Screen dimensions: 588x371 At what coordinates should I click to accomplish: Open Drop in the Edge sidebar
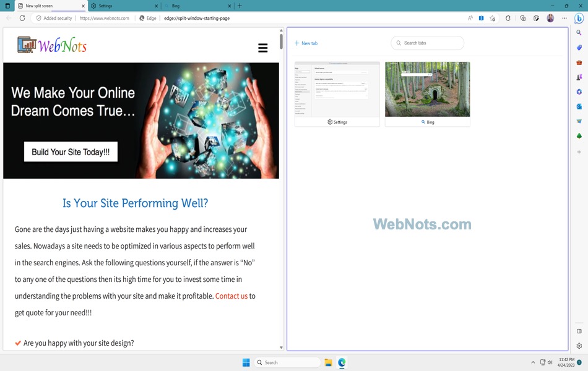click(x=579, y=120)
